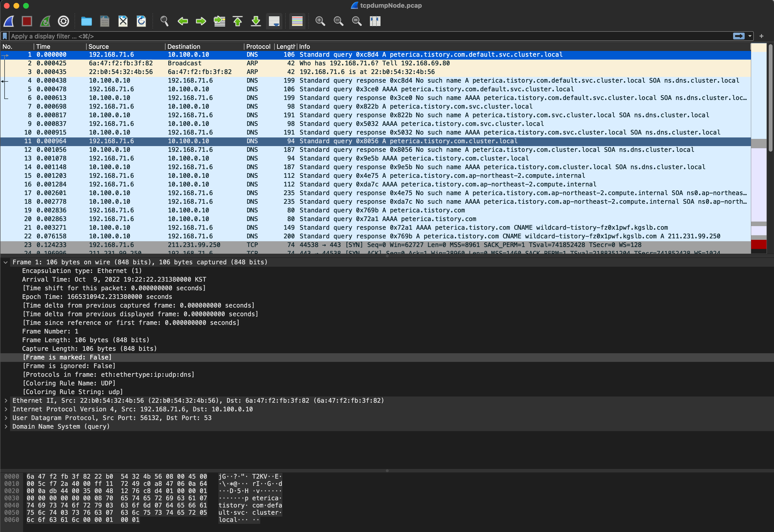Reload the capture file
774x532 pixels.
tap(141, 21)
